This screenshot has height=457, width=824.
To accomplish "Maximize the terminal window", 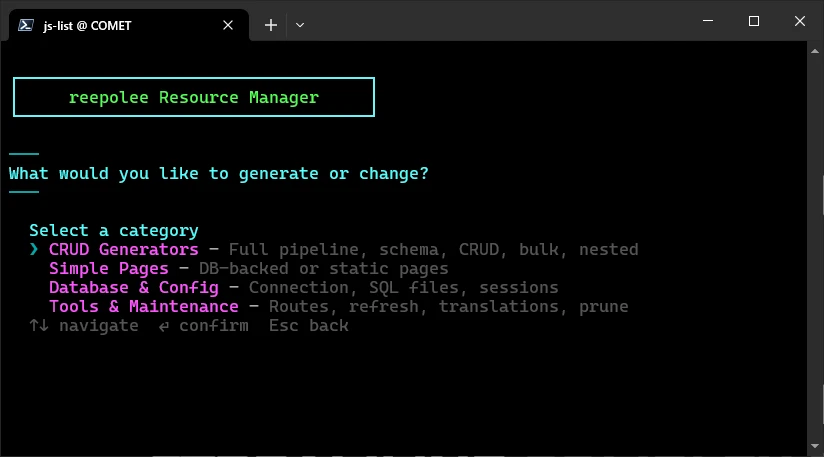I will click(x=754, y=21).
